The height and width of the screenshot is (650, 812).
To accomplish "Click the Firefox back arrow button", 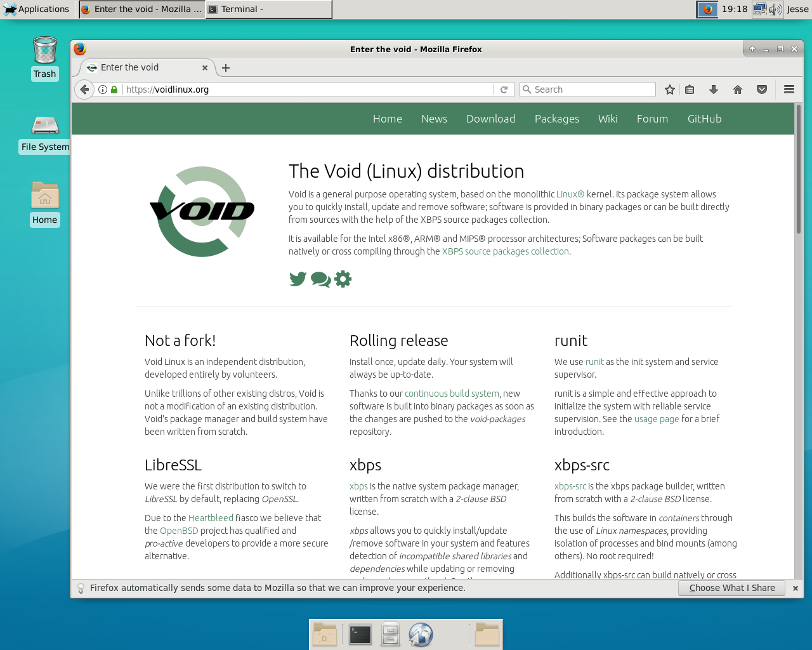I will [84, 90].
